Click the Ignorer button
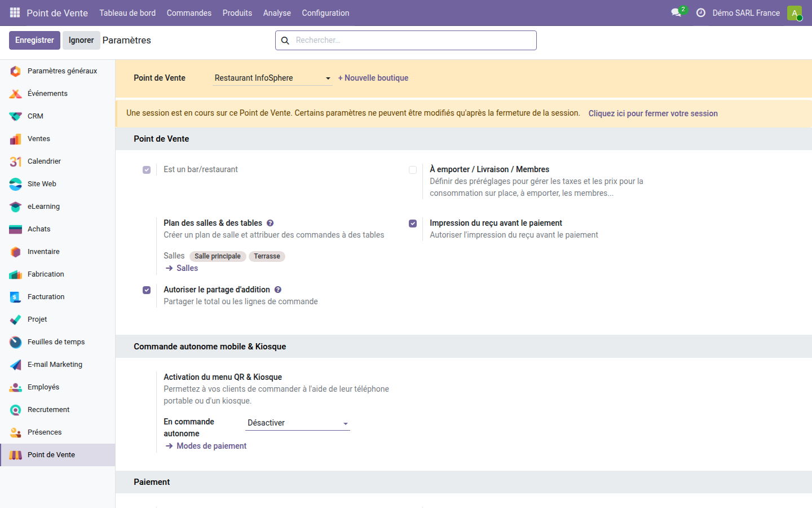The width and height of the screenshot is (812, 508). point(81,40)
